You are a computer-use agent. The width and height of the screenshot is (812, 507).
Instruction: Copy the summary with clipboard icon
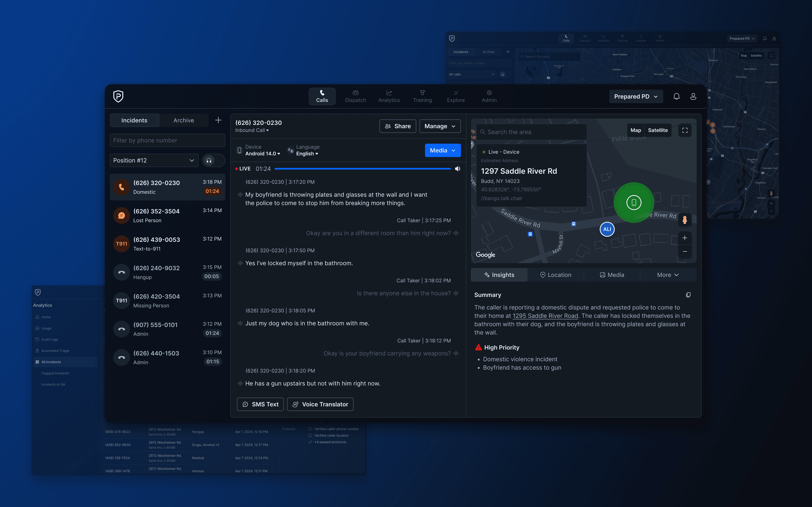688,295
